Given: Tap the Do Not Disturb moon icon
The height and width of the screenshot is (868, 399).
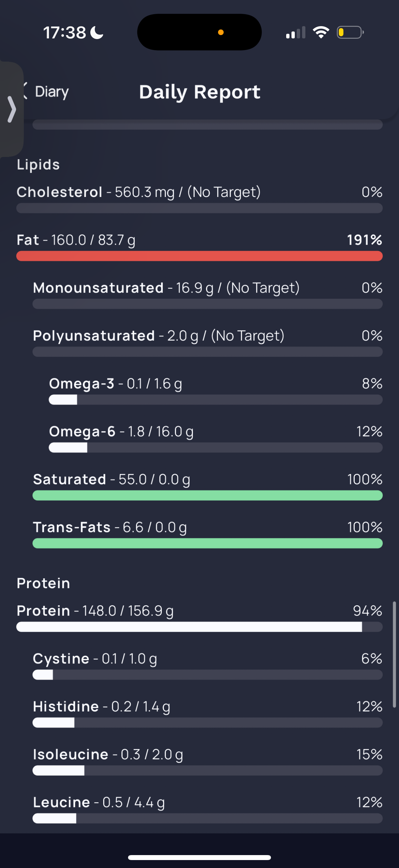Looking at the screenshot, I should tap(97, 33).
